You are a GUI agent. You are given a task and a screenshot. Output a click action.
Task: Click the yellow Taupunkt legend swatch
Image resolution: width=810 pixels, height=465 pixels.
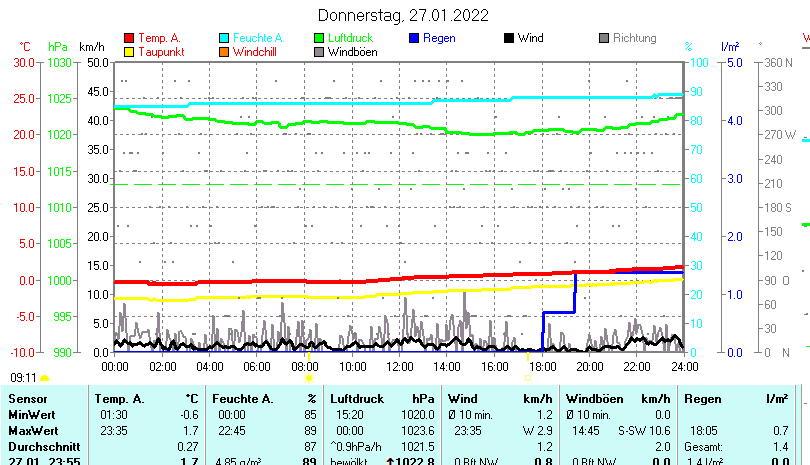tap(128, 51)
